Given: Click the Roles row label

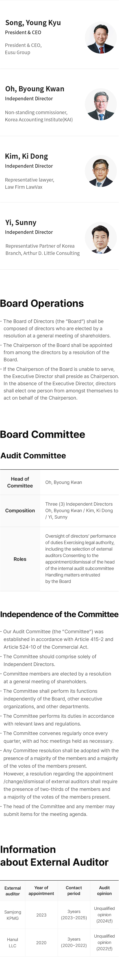Looking at the screenshot, I should [20, 559].
